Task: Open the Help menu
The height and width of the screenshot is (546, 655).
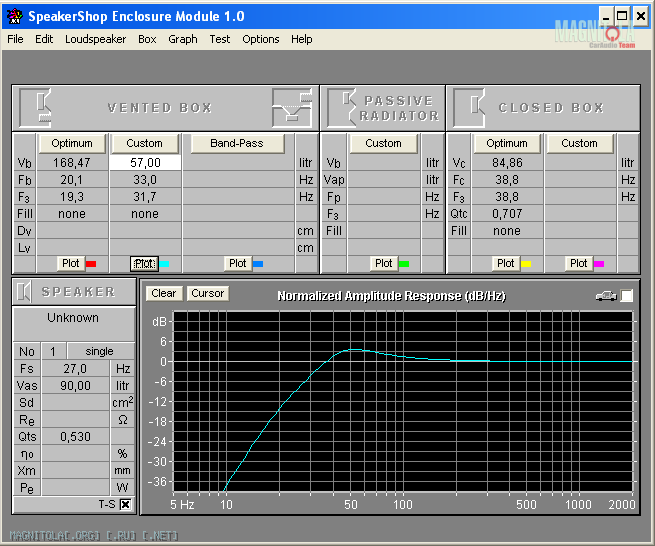Action: coord(302,39)
